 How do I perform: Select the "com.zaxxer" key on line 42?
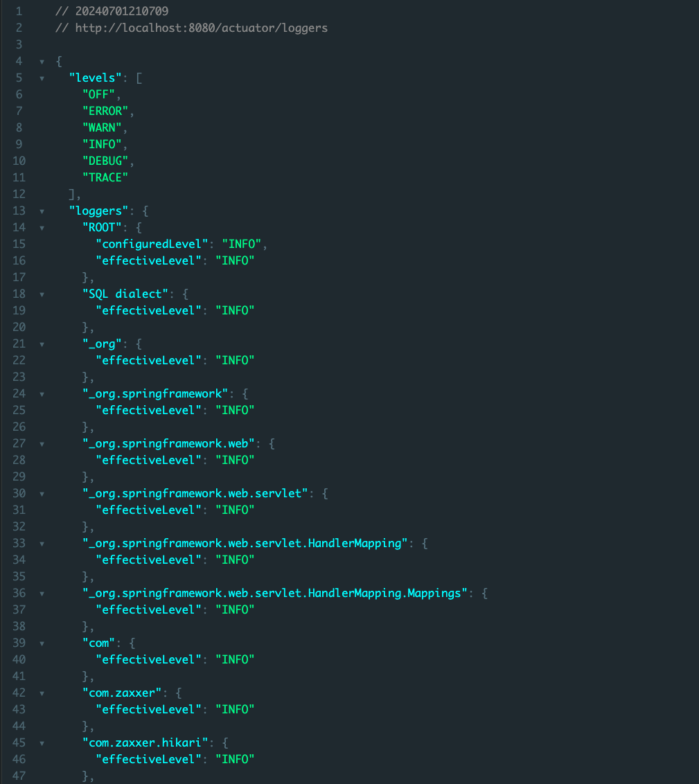122,693
